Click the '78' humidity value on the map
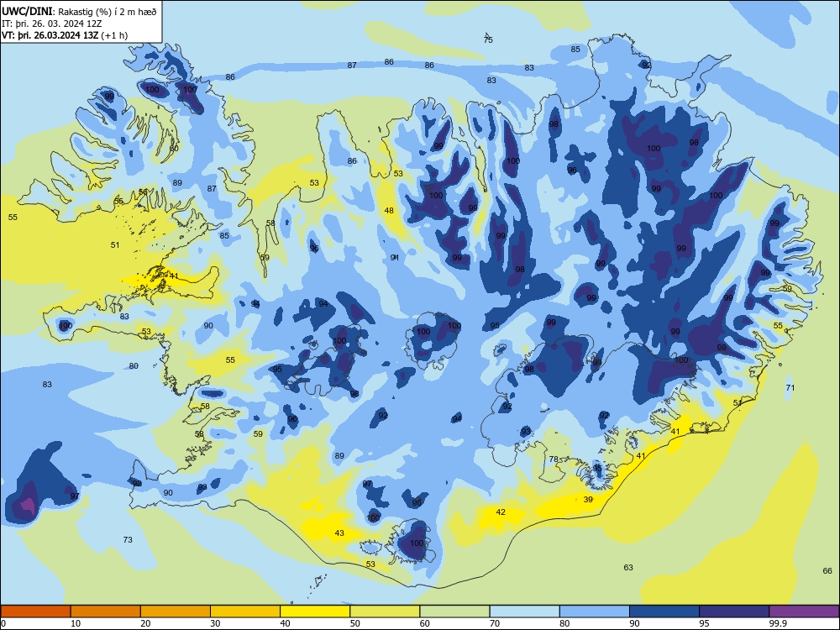840x630 pixels. [x=554, y=459]
